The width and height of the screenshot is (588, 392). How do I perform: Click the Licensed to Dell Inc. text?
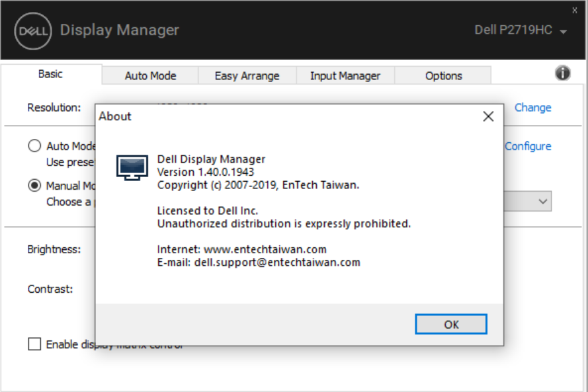pos(208,211)
